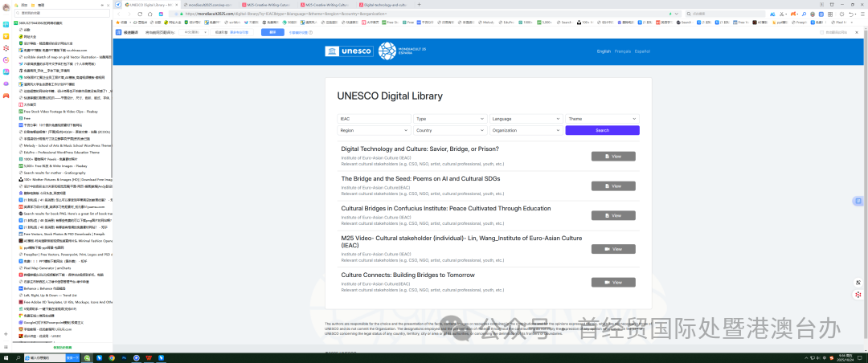Click the browser home icon
The width and height of the screenshot is (868, 363).
tap(150, 14)
